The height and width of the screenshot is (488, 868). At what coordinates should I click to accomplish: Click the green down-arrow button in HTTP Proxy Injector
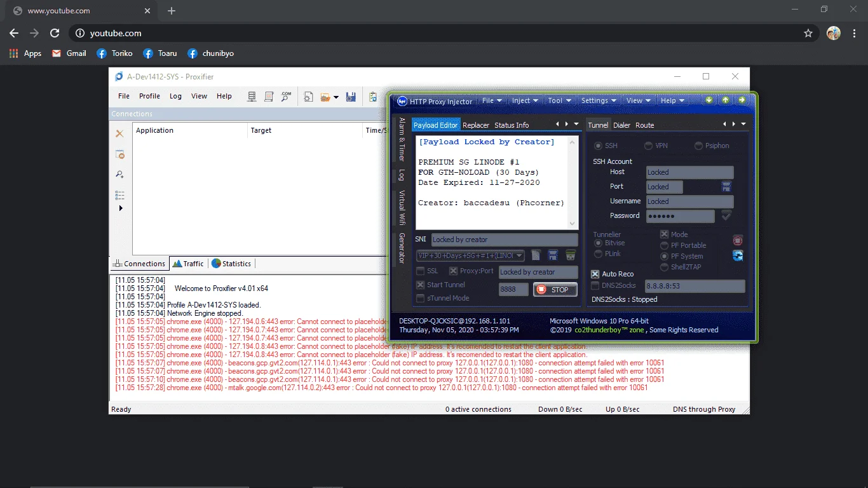pos(710,100)
